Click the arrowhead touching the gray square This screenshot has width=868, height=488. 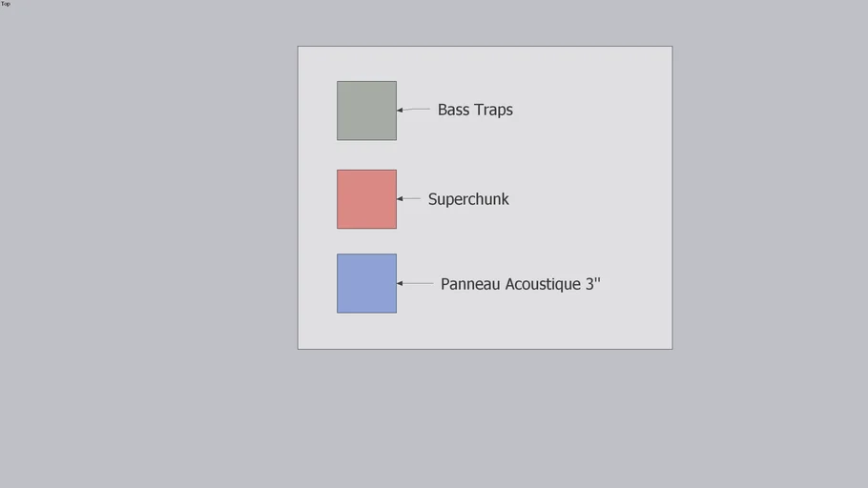click(x=400, y=110)
